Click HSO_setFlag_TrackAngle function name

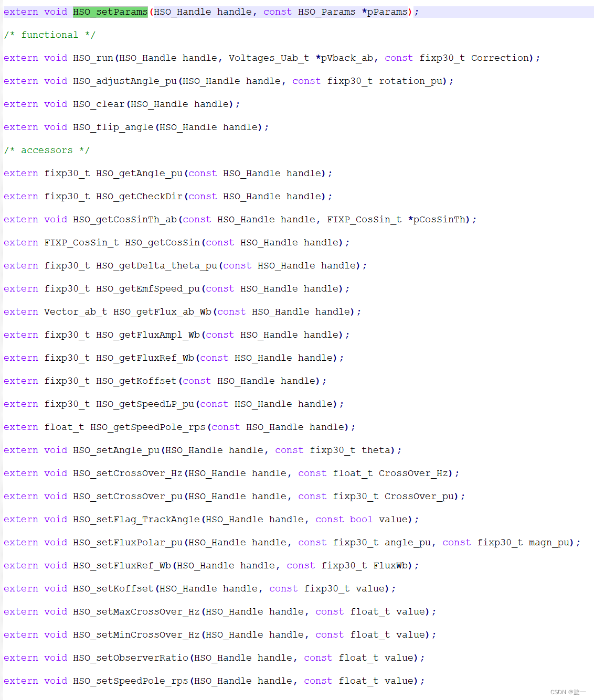click(136, 519)
